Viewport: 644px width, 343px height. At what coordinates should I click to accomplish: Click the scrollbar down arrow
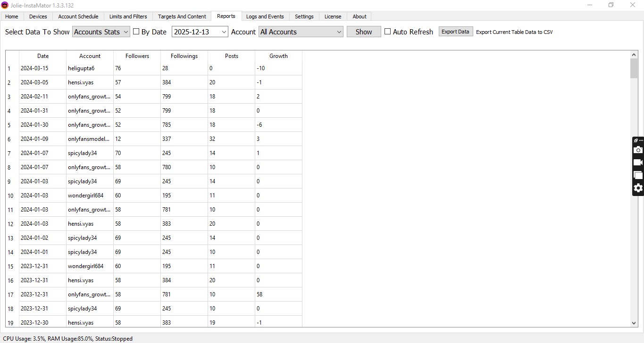point(634,323)
